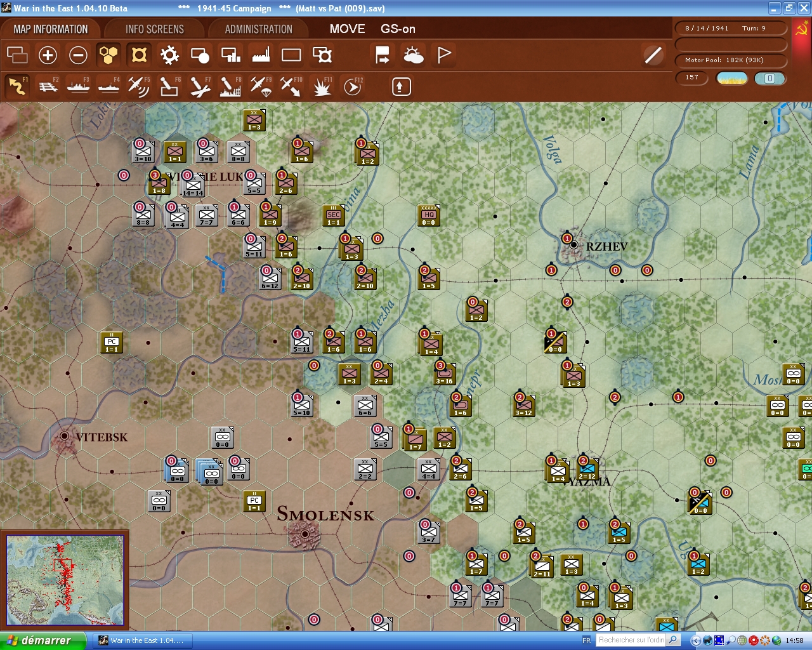Open the Map Information tab
Screen dimensions: 812x650
click(x=51, y=29)
